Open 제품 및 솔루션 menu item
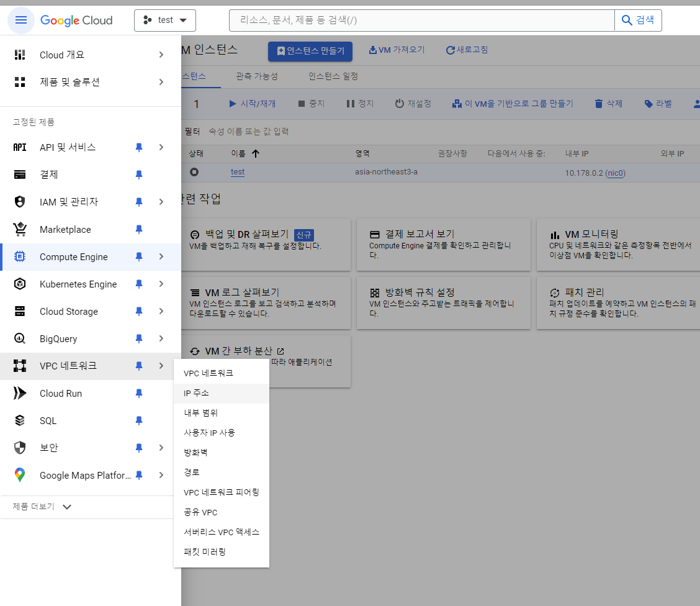This screenshot has width=700, height=606. click(x=70, y=82)
